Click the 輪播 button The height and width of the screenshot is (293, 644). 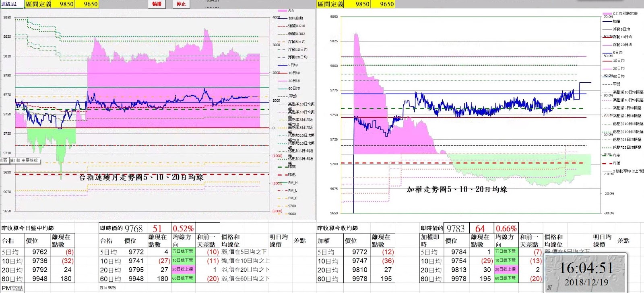click(157, 4)
